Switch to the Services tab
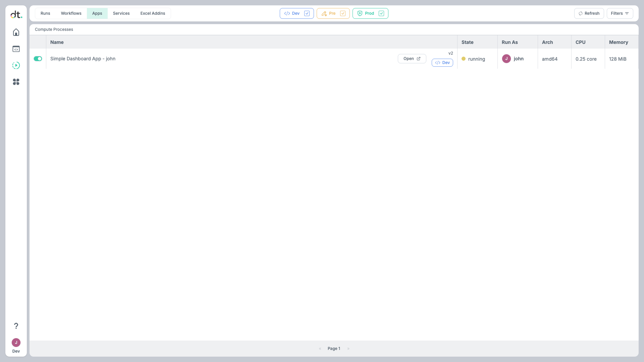Image resolution: width=644 pixels, height=362 pixels. [121, 13]
